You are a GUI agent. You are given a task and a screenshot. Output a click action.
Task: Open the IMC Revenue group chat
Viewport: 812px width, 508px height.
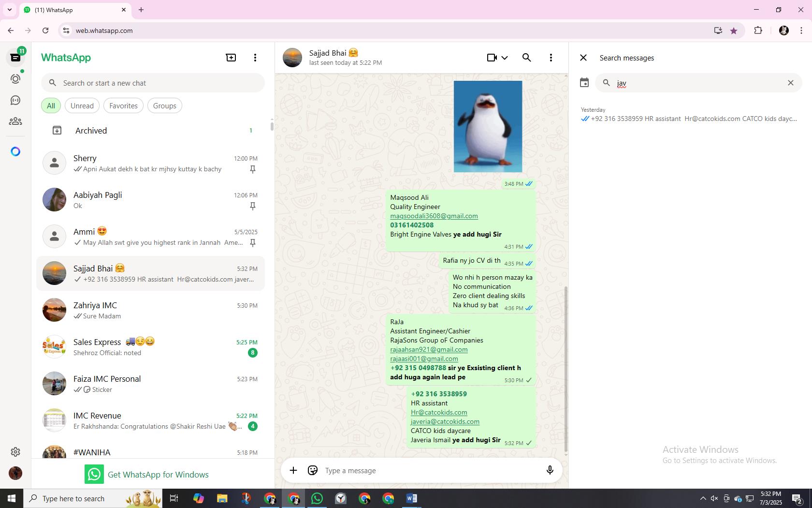click(151, 420)
